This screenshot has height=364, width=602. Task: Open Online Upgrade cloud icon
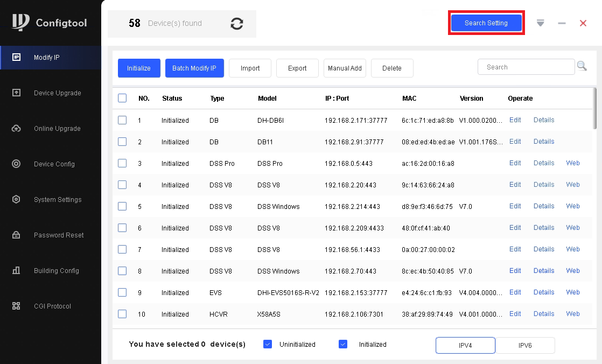pyautogui.click(x=16, y=129)
